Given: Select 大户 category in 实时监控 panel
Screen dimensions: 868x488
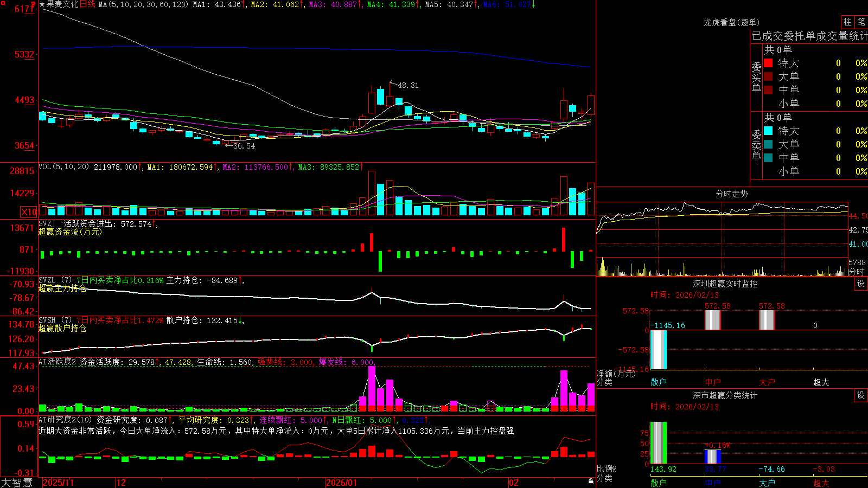Looking at the screenshot, I should [767, 382].
